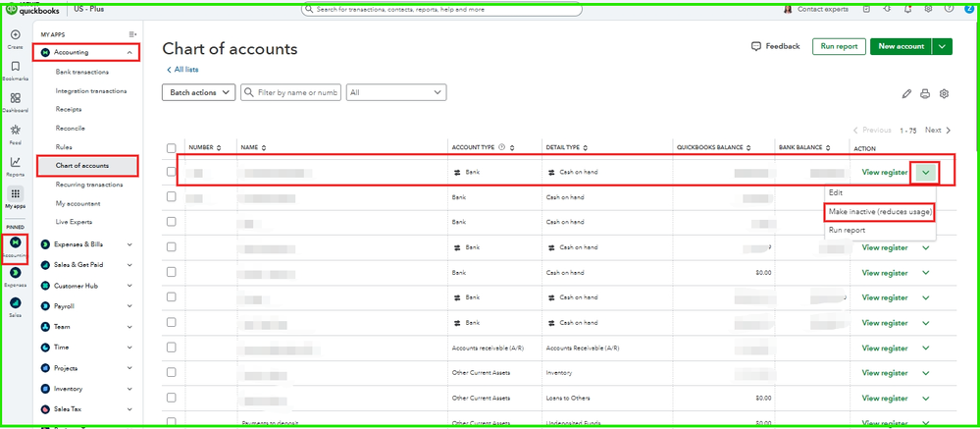Go to Dashboard in the left rail
Image resolution: width=980 pixels, height=429 pixels.
pos(16,98)
